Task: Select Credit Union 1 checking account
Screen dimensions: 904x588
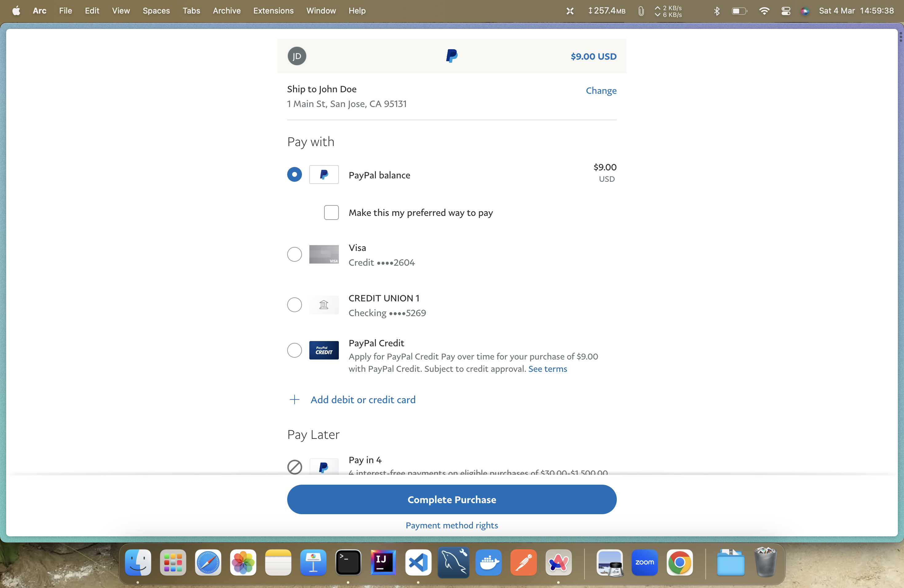Action: [295, 304]
